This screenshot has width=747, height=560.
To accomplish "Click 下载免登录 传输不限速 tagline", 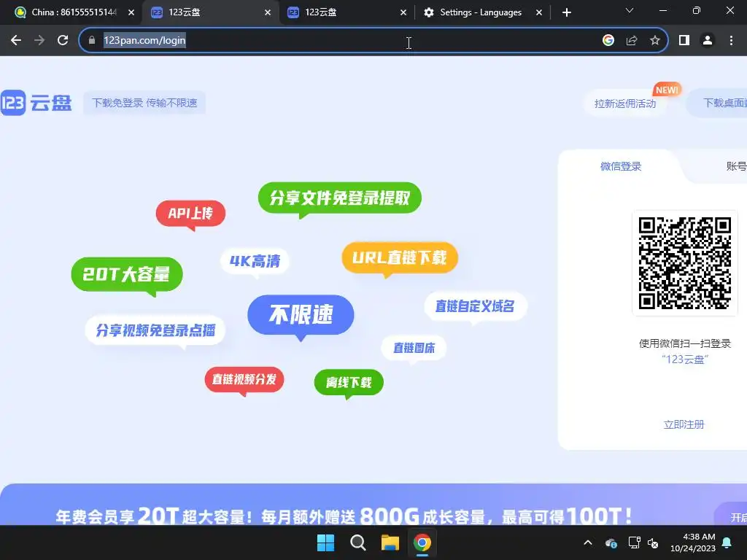I will pos(144,103).
